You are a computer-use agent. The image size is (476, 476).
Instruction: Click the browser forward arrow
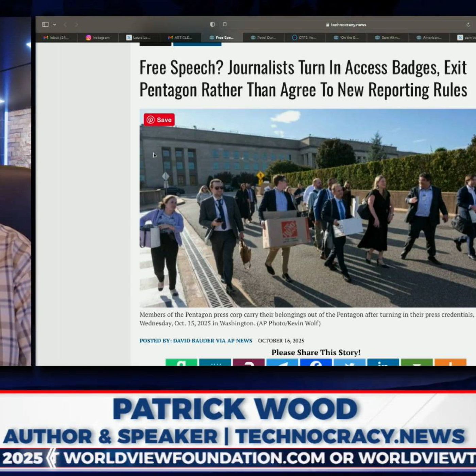click(76, 24)
